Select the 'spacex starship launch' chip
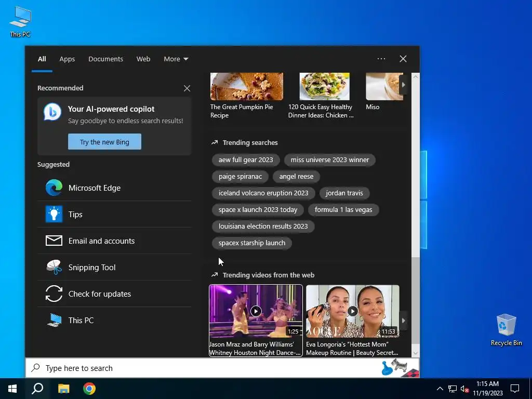 252,243
